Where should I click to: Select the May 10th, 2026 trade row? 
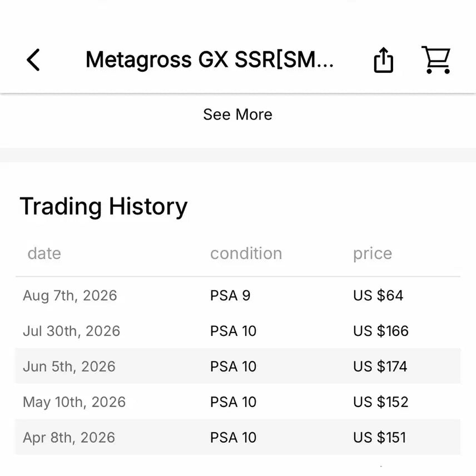[238, 401]
